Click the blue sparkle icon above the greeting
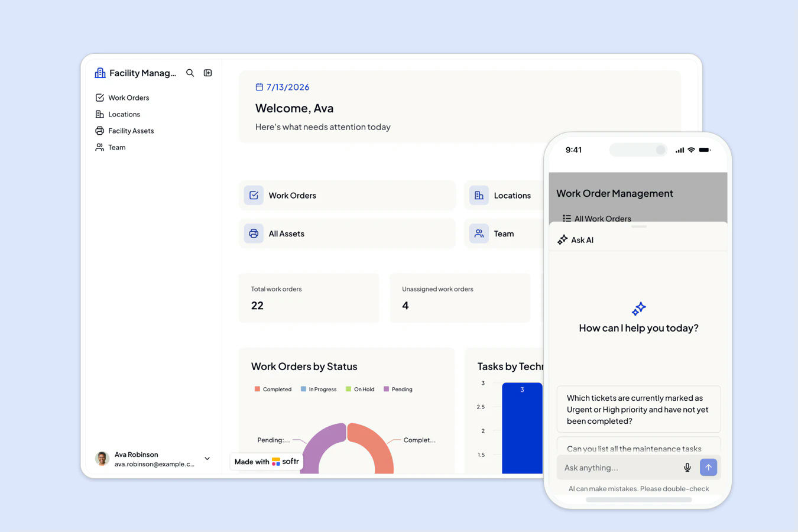The image size is (798, 532). point(639,309)
